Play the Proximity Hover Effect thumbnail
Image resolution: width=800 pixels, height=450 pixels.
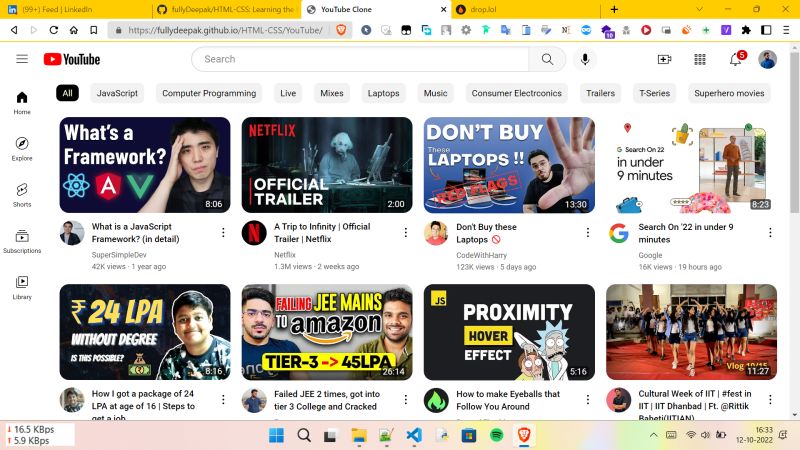pos(509,332)
